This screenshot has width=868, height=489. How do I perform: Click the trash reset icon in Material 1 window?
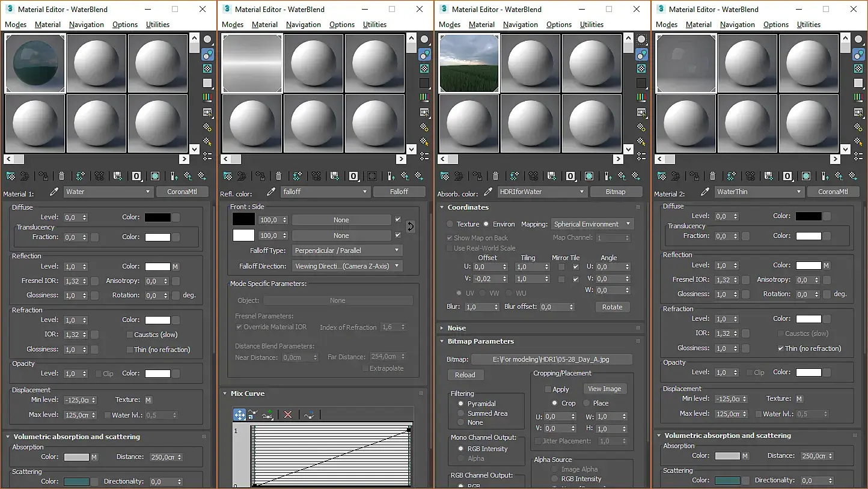click(x=61, y=176)
